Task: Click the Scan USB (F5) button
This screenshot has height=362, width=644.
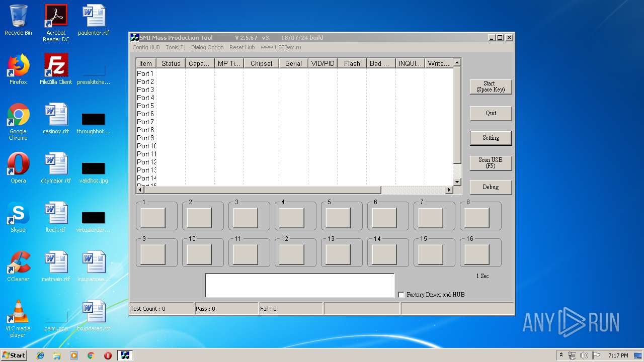Action: point(491,163)
